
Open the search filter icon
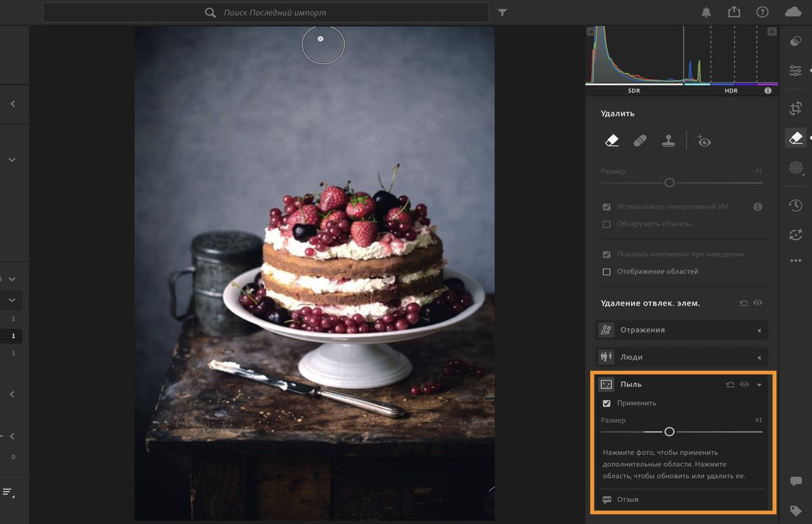click(501, 11)
